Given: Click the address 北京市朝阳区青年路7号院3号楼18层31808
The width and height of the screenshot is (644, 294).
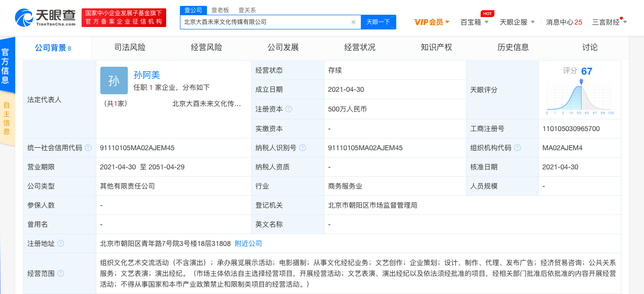Looking at the screenshot, I should point(165,243).
